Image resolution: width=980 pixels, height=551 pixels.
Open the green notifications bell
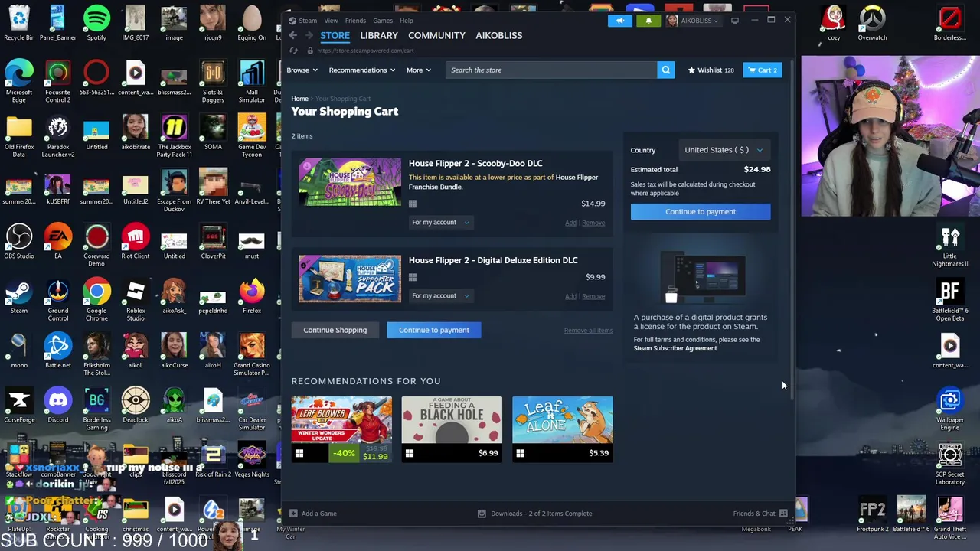(648, 21)
